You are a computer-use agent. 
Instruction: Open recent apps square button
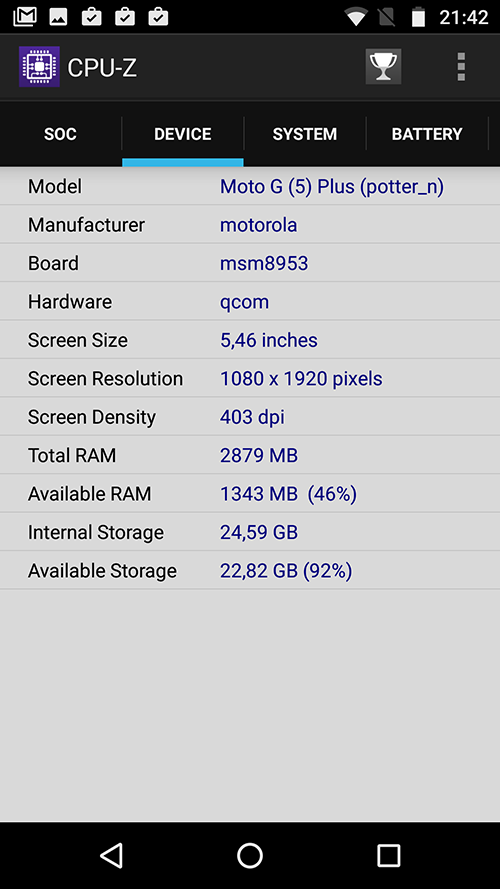click(x=388, y=855)
